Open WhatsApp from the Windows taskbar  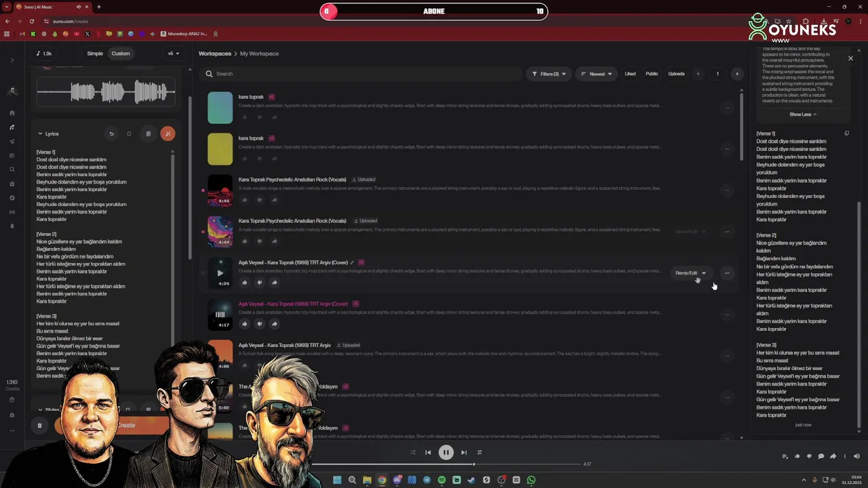(x=531, y=480)
